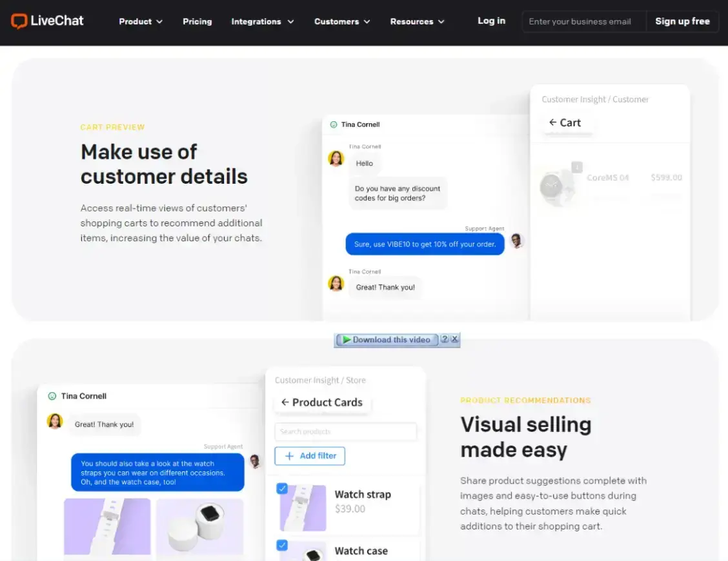Click the Add filter button
The image size is (728, 561).
click(310, 456)
